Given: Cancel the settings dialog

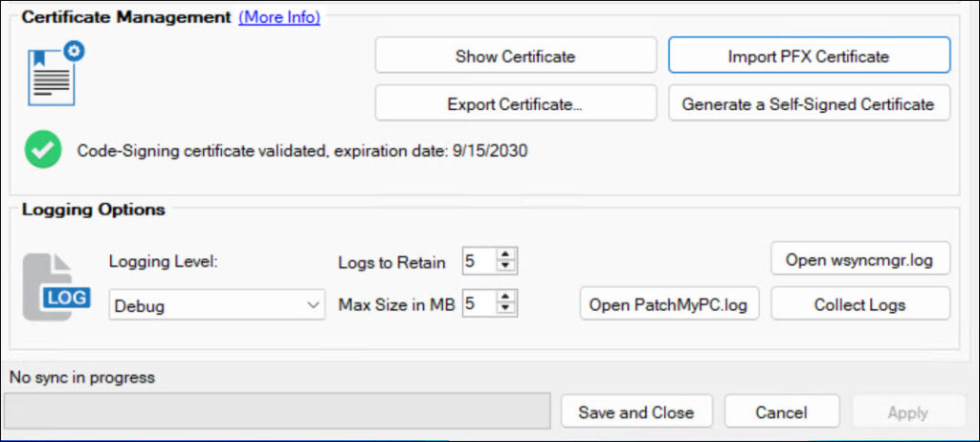Looking at the screenshot, I should 781,412.
